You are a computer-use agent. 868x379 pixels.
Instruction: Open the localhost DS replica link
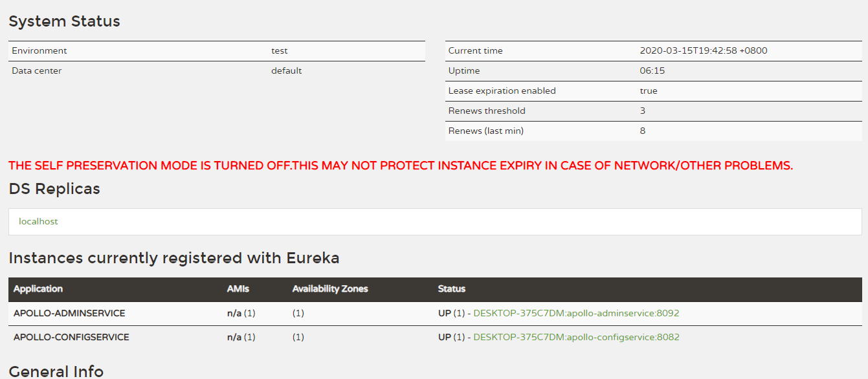[x=38, y=221]
